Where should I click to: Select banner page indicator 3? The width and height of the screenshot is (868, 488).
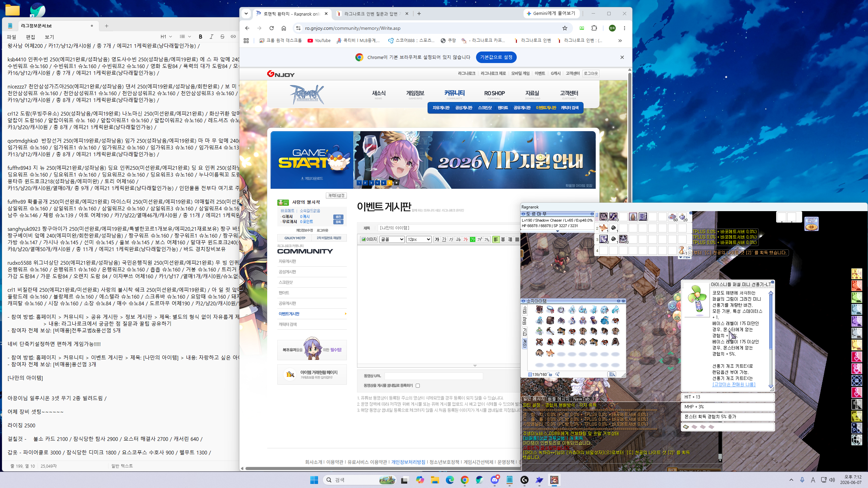coord(371,183)
